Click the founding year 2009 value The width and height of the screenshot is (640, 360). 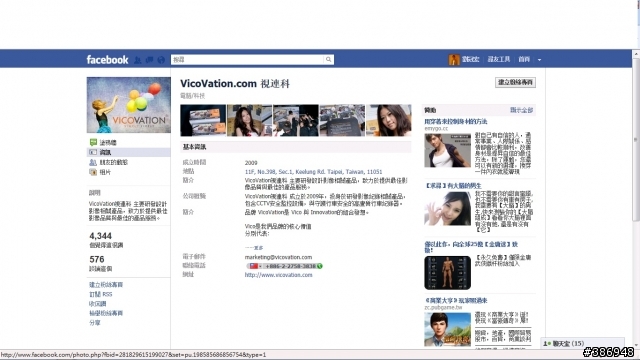coord(251,163)
